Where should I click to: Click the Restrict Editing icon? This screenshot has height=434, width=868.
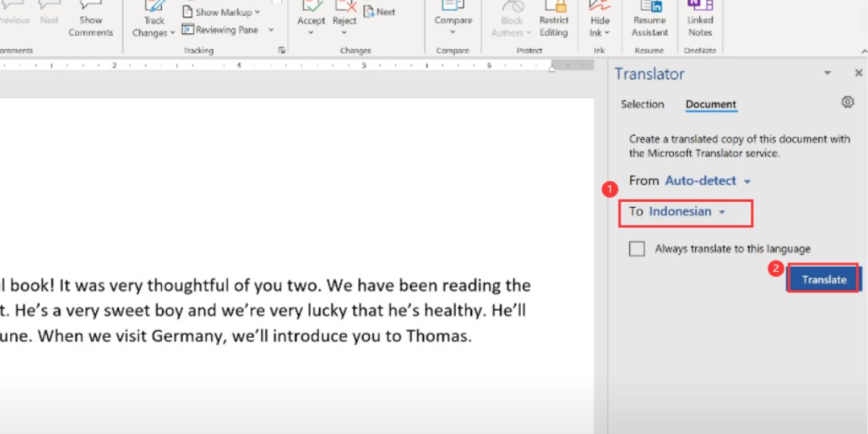pyautogui.click(x=554, y=20)
